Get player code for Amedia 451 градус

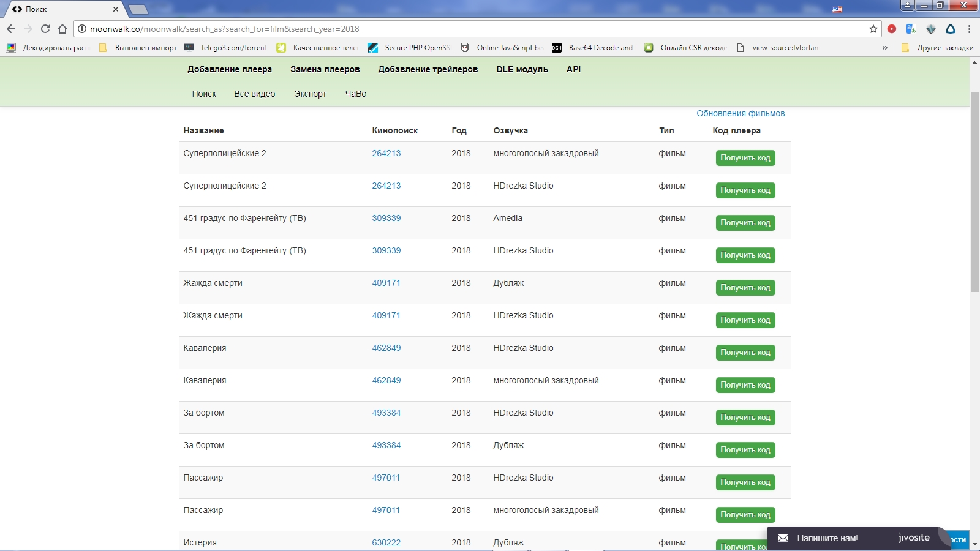(x=745, y=223)
